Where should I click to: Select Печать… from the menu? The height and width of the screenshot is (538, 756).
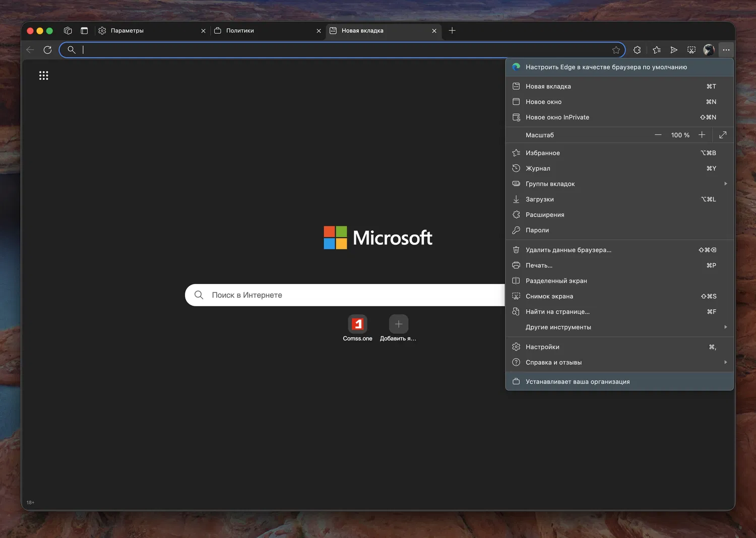pyautogui.click(x=619, y=265)
